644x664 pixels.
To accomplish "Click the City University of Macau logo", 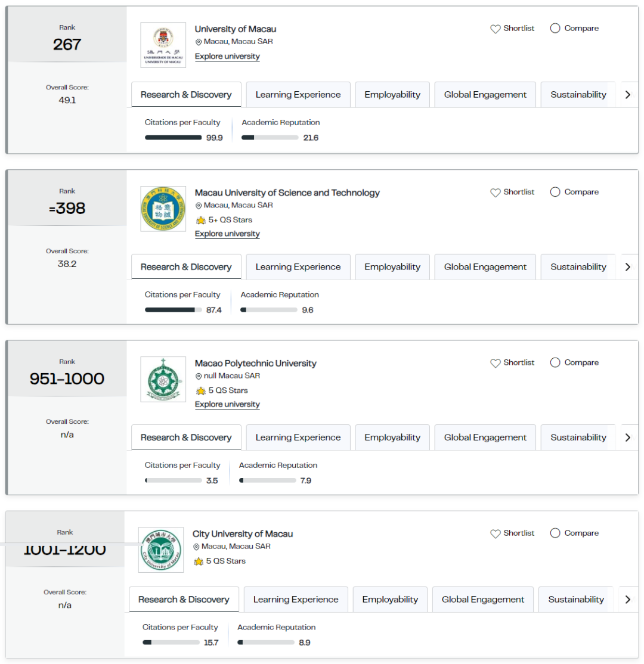I will pos(161,550).
